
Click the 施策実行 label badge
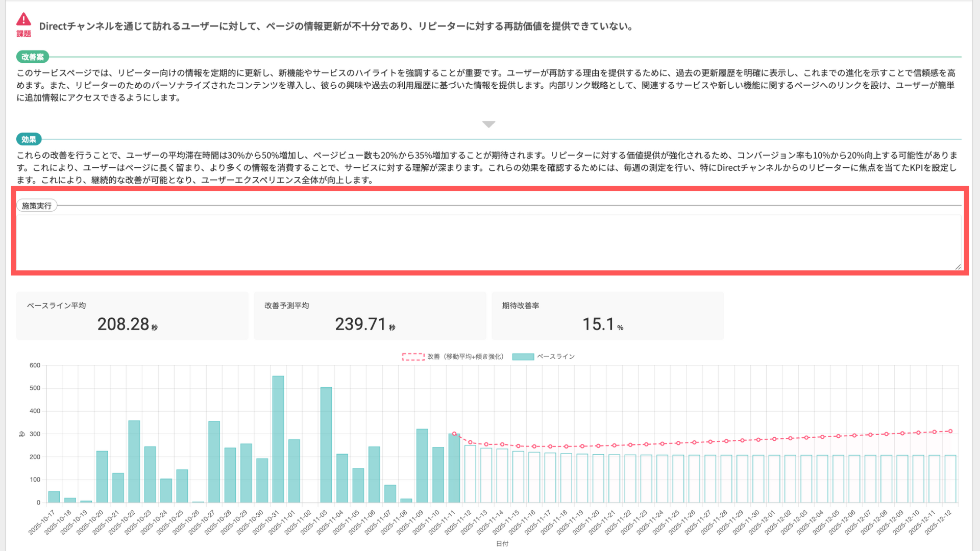click(x=37, y=206)
